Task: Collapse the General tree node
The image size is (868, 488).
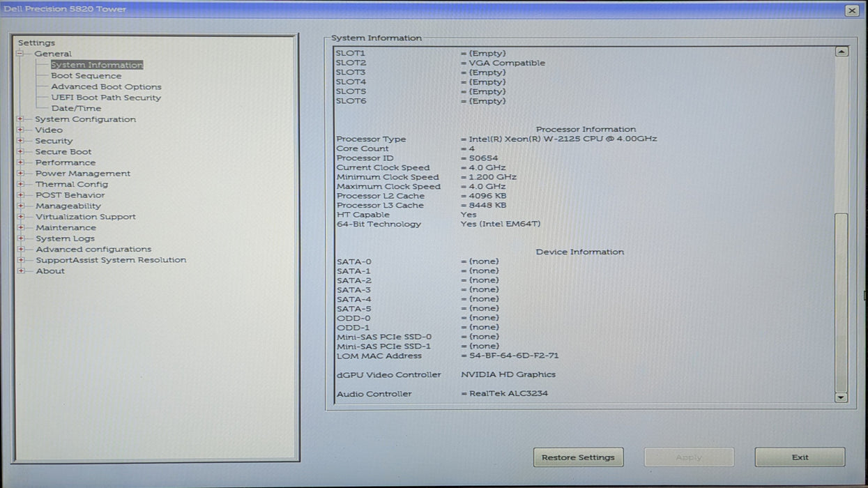Action: [x=20, y=54]
